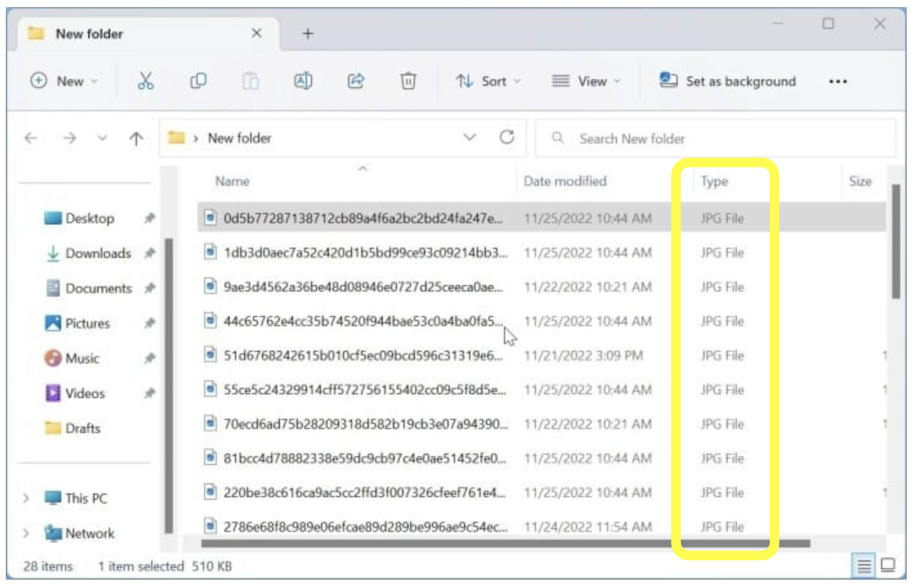Screen dimensions: 919x588
Task: Click the file icon of 1db3d0aec7a52c420d1b5bd99ce93c09214bb3
Action: (x=210, y=252)
